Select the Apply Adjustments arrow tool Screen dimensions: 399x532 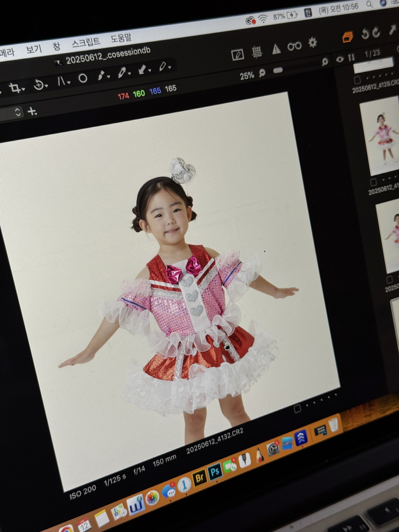point(142,69)
